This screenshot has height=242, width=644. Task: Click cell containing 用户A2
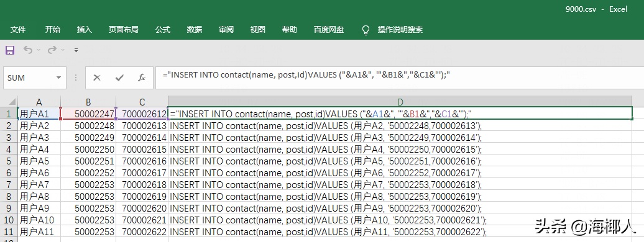click(x=39, y=125)
